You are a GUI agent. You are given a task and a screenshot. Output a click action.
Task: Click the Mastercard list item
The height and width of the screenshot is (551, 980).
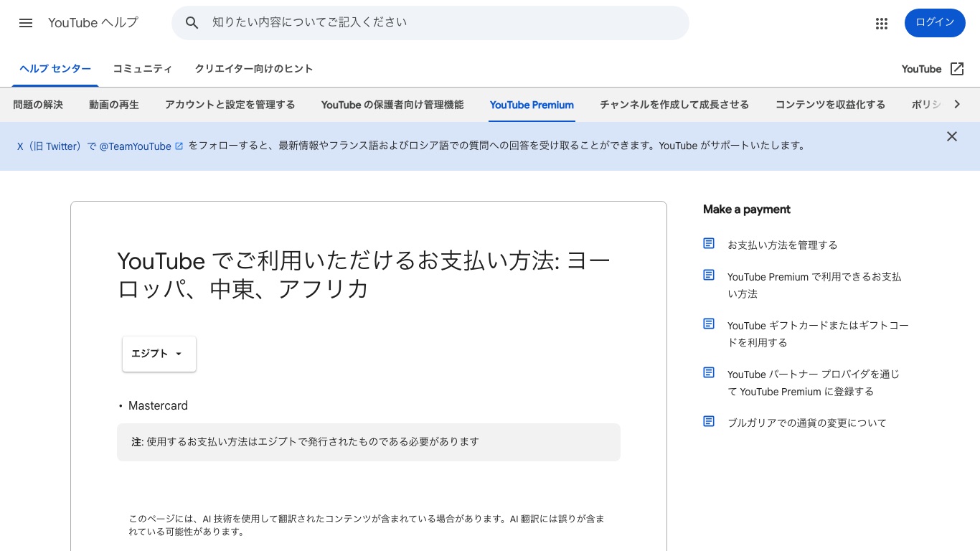158,406
